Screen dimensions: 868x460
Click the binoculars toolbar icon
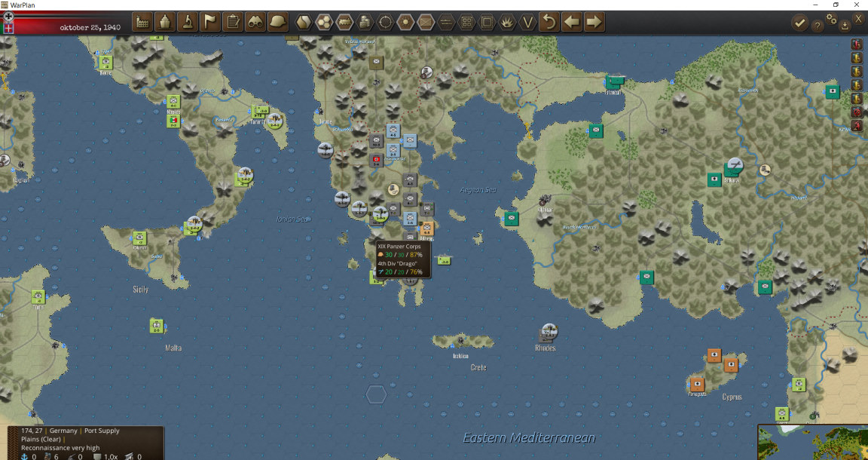coord(255,22)
